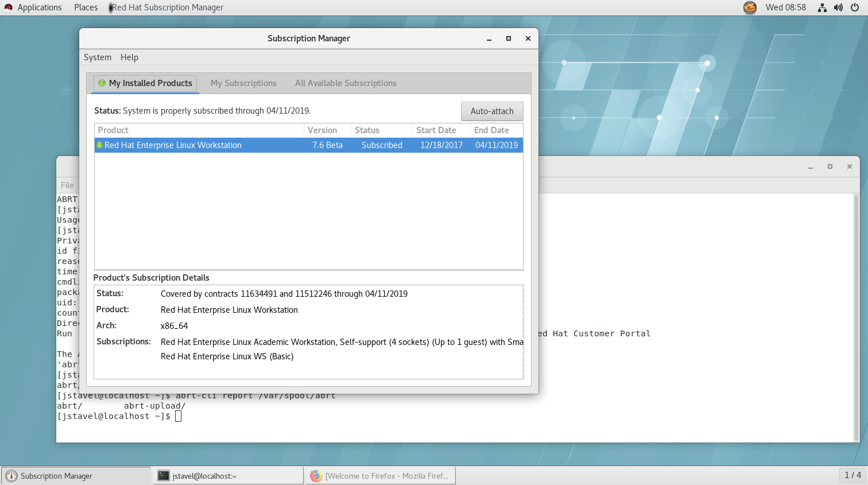Minimize the terminal window
The width and height of the screenshot is (868, 485).
coord(811,166)
